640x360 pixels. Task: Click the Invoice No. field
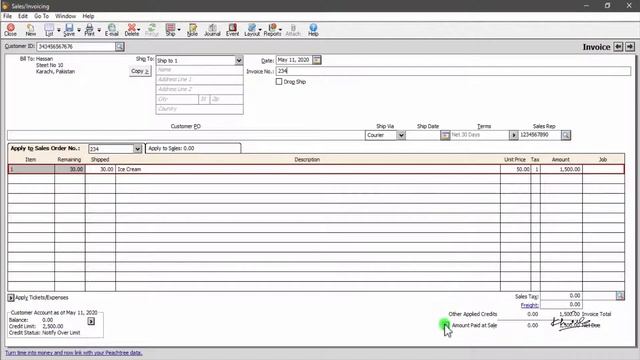click(453, 71)
